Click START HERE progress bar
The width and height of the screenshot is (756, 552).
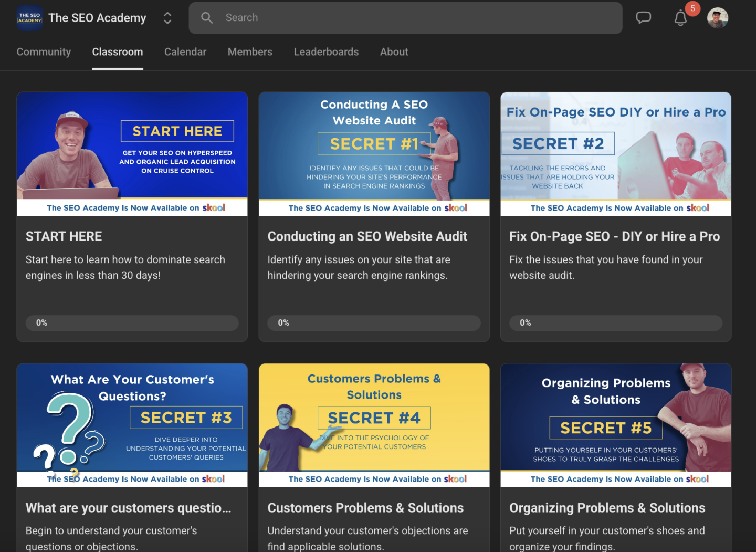[132, 323]
